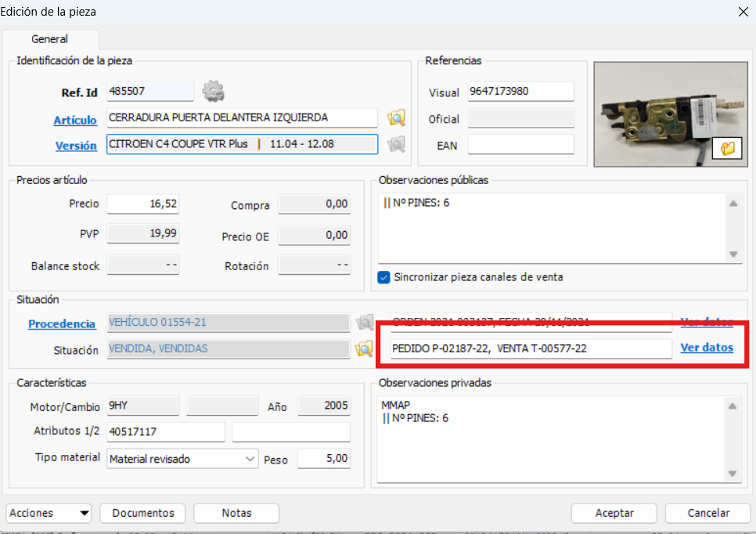Click Ver datos next to PEDIDO P-02187-22
The height and width of the screenshot is (534, 756).
707,347
